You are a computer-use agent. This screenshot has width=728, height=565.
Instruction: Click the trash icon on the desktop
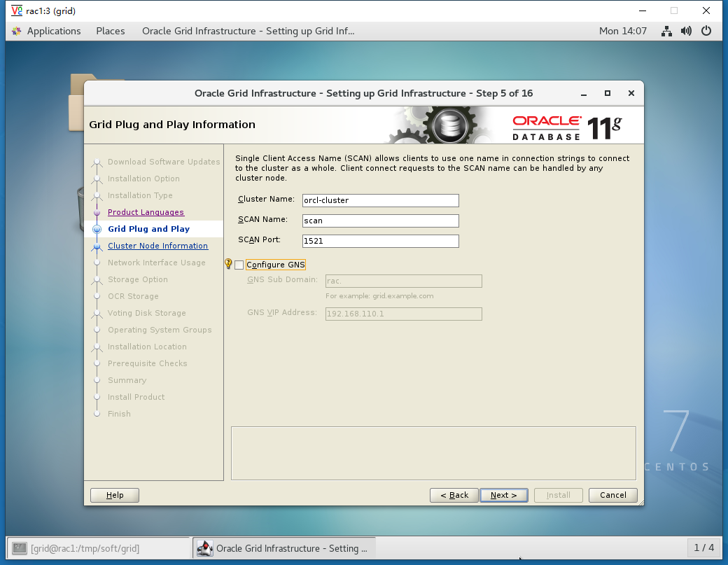[x=80, y=209]
